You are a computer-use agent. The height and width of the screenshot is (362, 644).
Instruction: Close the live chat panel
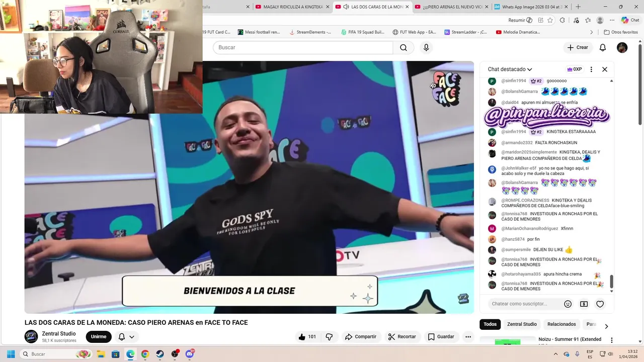point(605,69)
